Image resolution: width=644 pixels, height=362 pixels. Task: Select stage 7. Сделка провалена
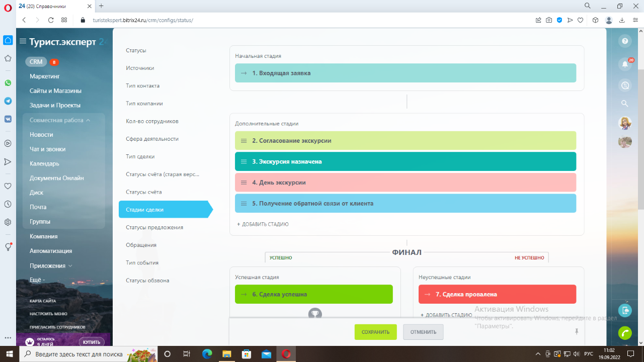[x=497, y=294]
